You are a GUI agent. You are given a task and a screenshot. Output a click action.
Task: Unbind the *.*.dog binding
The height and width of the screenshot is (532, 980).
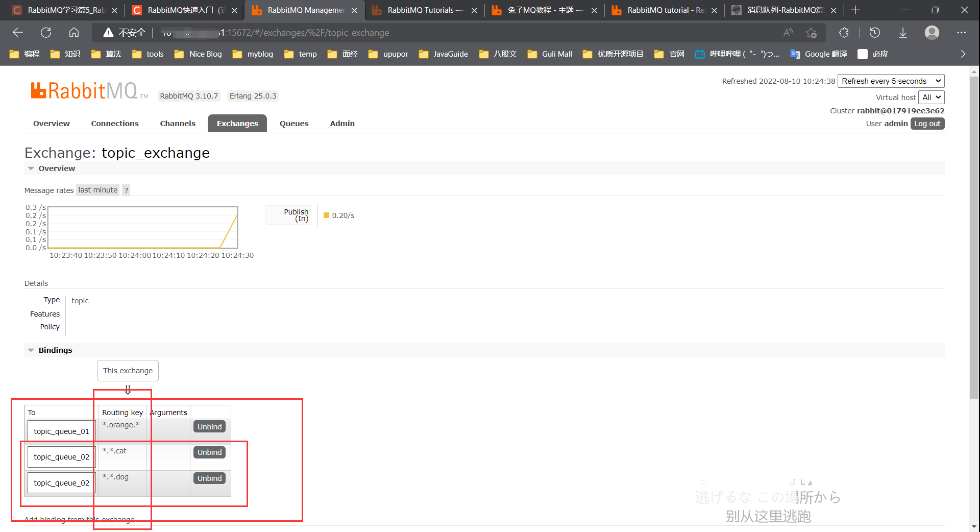(x=210, y=478)
